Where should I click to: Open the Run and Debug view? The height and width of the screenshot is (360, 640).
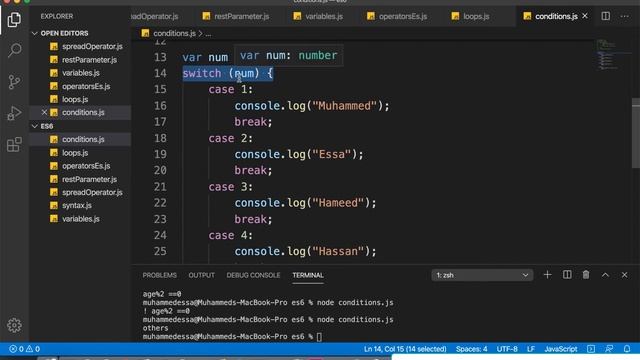[14, 113]
